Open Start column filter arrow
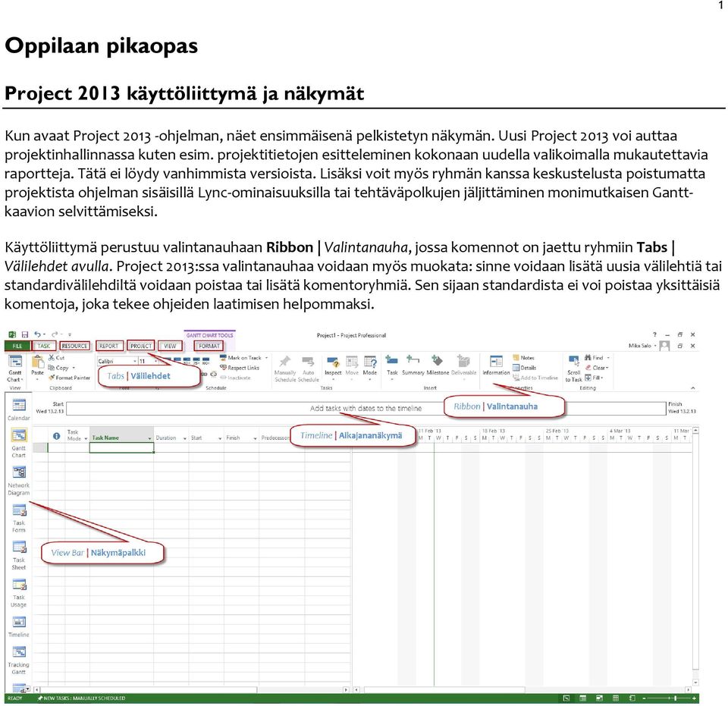 [x=220, y=438]
